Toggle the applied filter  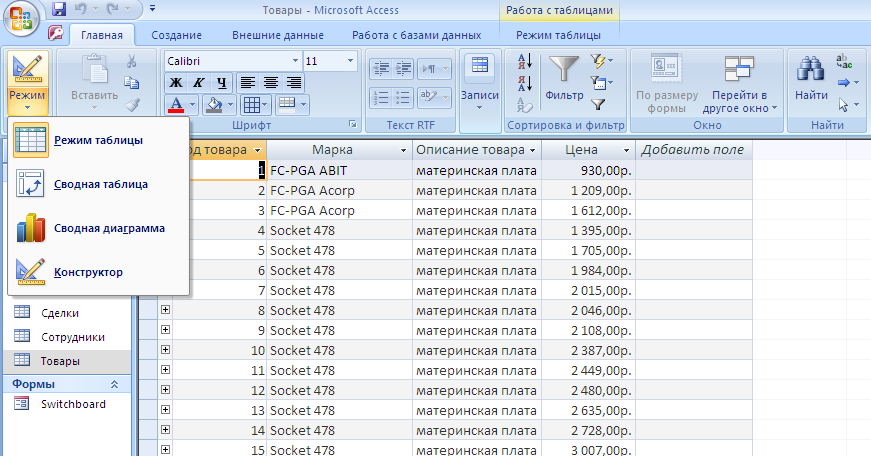598,104
